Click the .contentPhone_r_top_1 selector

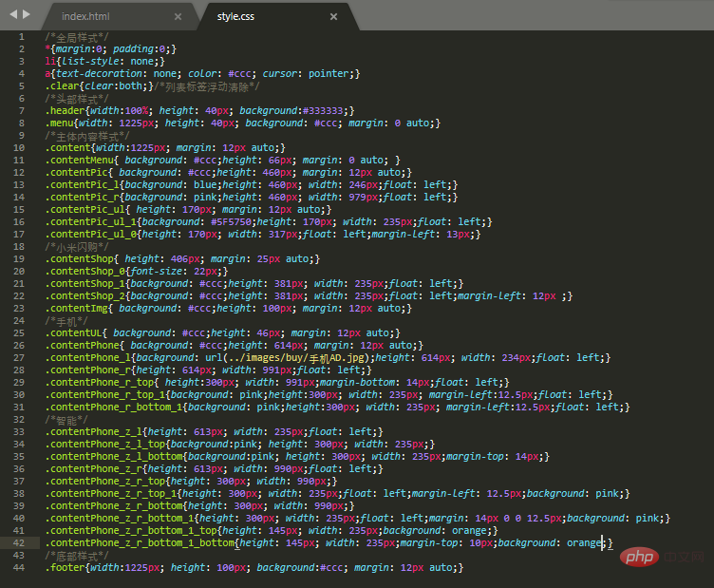[x=105, y=394]
